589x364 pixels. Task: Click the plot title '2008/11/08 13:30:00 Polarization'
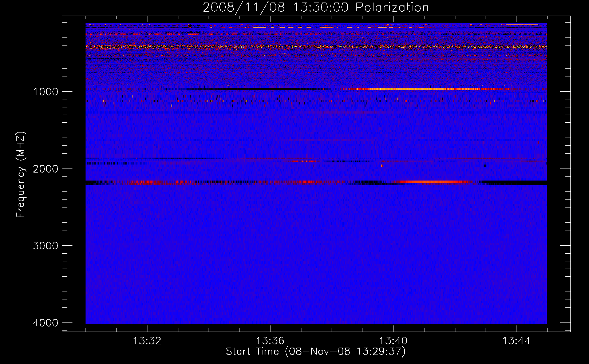316,7
